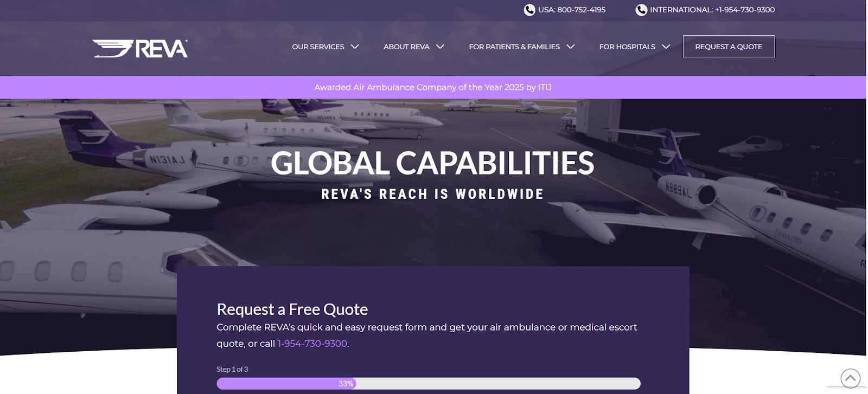The image size is (868, 394).
Task: Open the For Patients & Families menu
Action: point(514,47)
